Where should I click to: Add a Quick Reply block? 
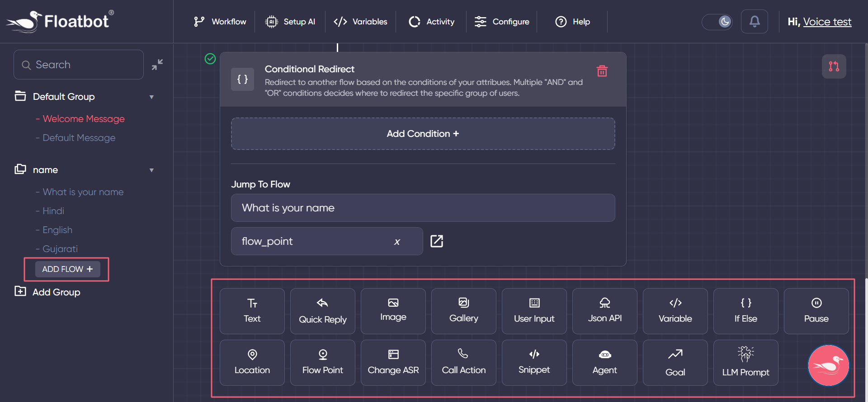click(x=323, y=311)
